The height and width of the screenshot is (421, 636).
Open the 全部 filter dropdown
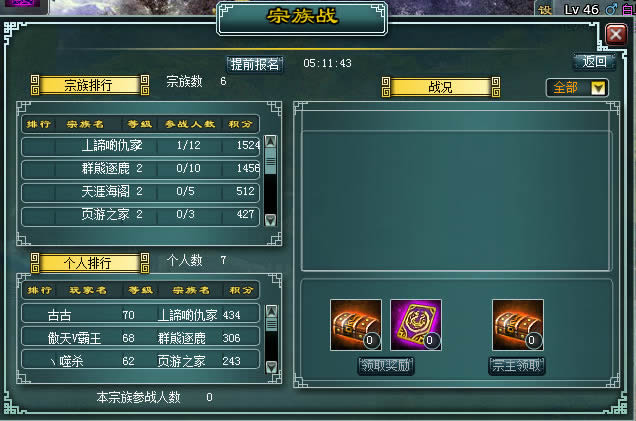pyautogui.click(x=577, y=88)
